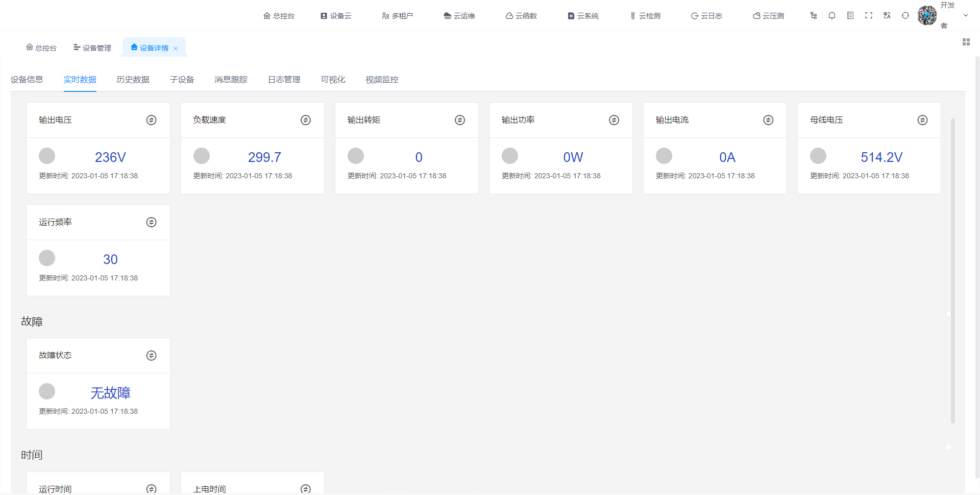Click the 运行时间 card title

point(55,489)
